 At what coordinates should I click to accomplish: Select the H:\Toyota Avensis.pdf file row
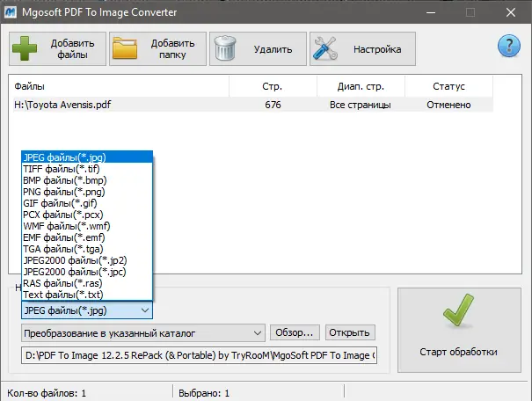(253, 105)
